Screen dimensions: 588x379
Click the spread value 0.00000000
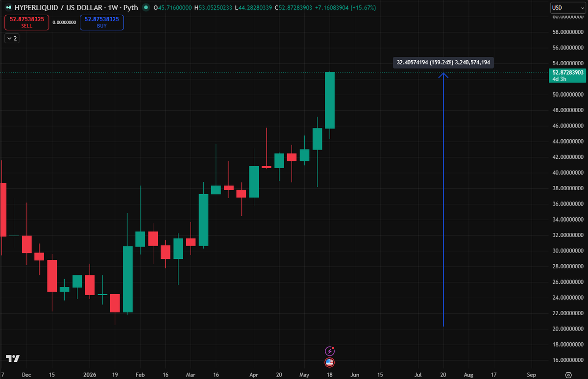(x=65, y=22)
